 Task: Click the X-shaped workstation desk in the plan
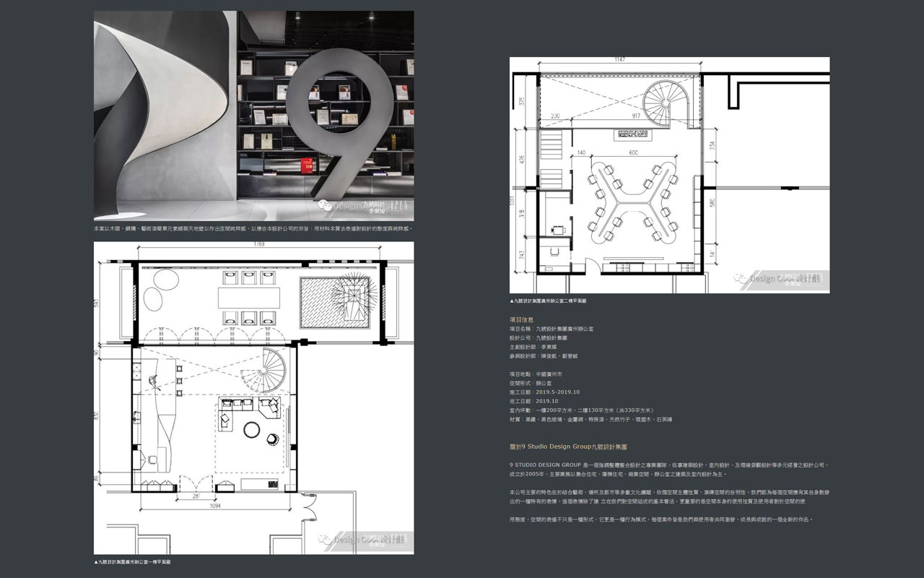pos(625,200)
